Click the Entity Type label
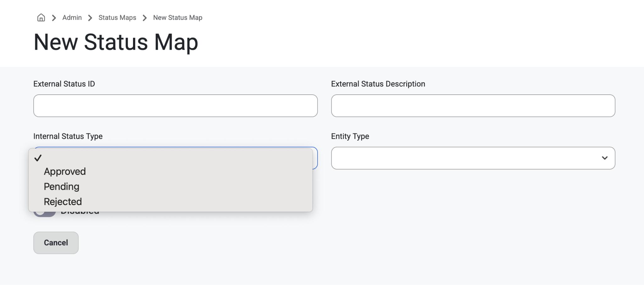This screenshot has height=285, width=644. 350,136
